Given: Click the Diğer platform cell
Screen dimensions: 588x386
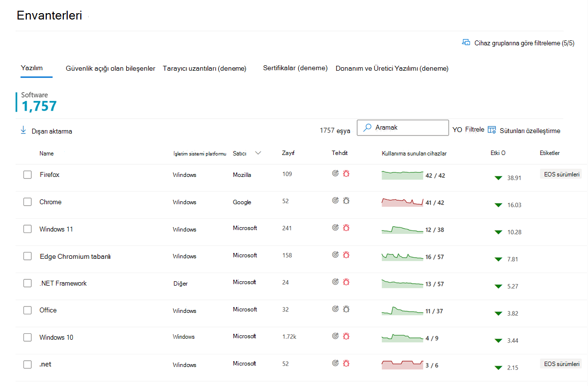Looking at the screenshot, I should tap(180, 283).
